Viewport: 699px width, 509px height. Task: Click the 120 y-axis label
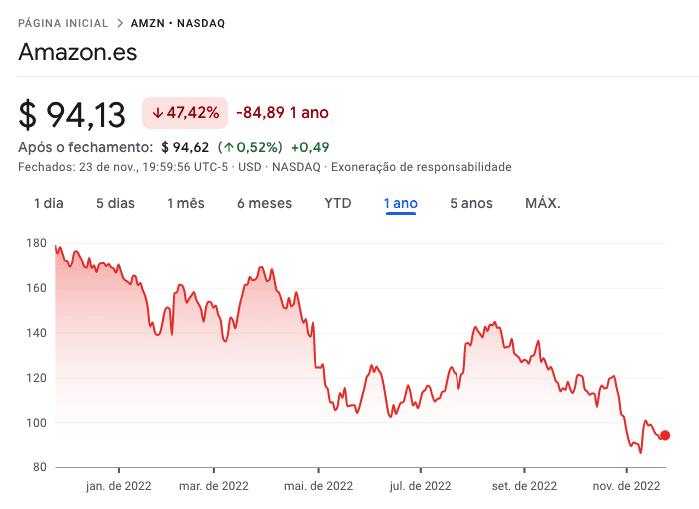(x=36, y=378)
